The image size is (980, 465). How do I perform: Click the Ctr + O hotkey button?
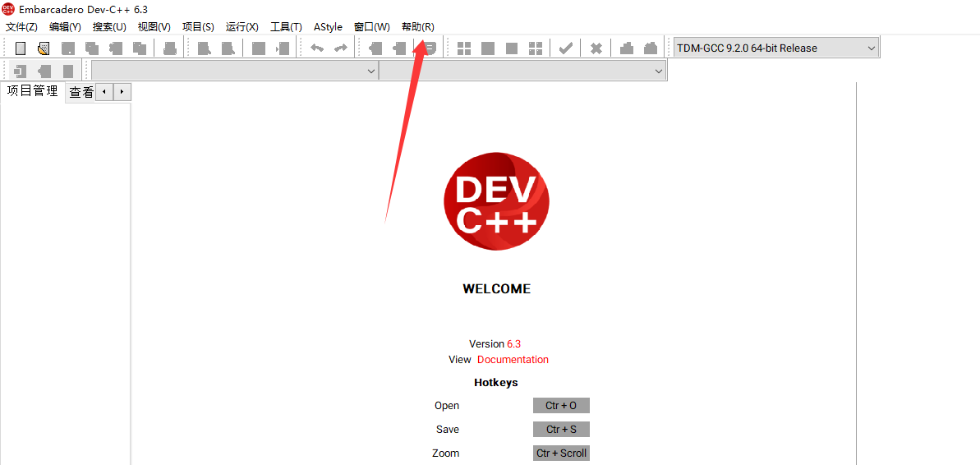click(x=561, y=406)
